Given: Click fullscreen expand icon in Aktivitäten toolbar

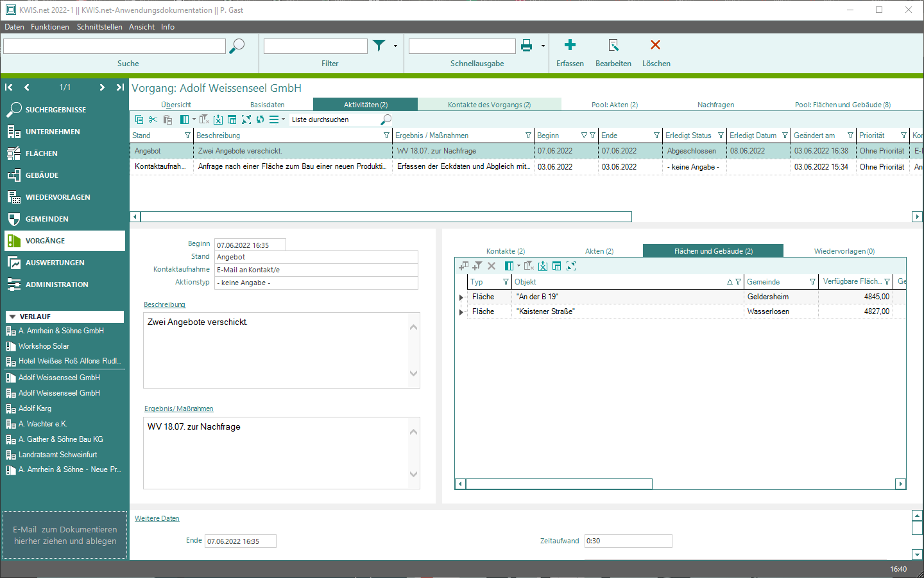Looking at the screenshot, I should (246, 119).
